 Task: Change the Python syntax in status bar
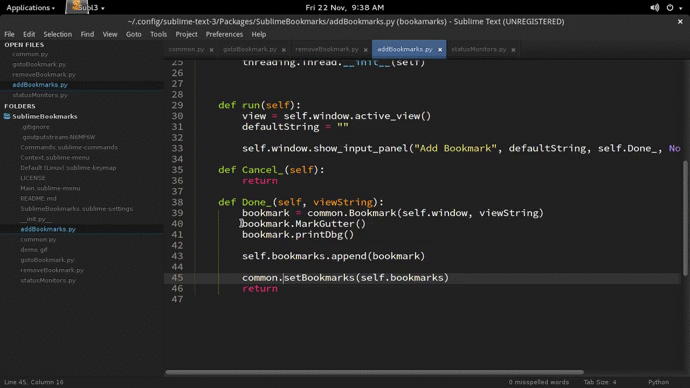click(658, 382)
